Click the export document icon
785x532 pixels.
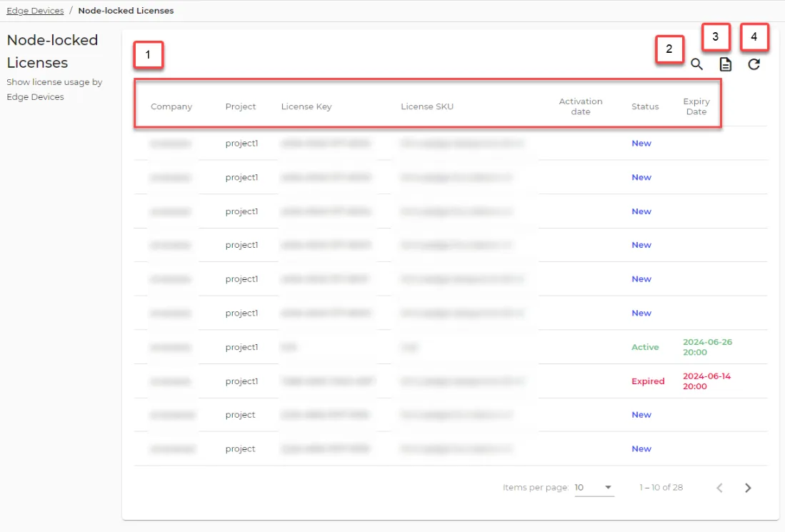click(725, 64)
